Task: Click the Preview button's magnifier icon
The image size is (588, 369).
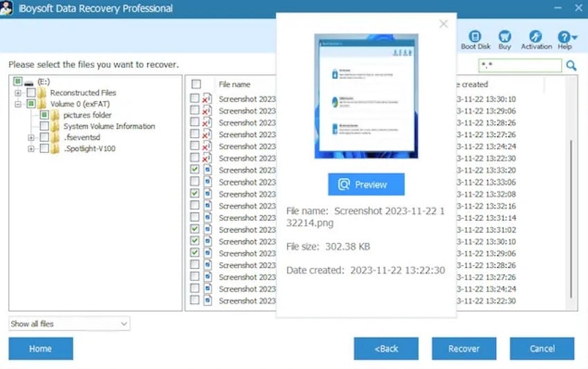Action: tap(344, 184)
